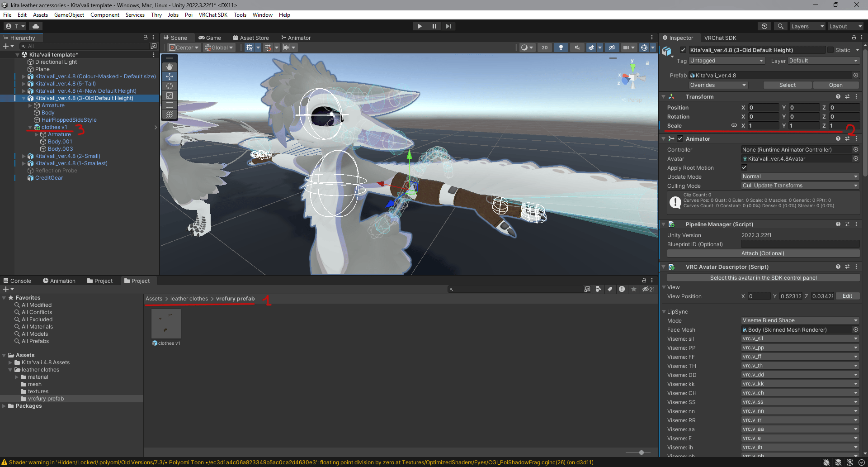Open the VRChat SDK menu
Image resolution: width=868 pixels, height=467 pixels.
[213, 15]
